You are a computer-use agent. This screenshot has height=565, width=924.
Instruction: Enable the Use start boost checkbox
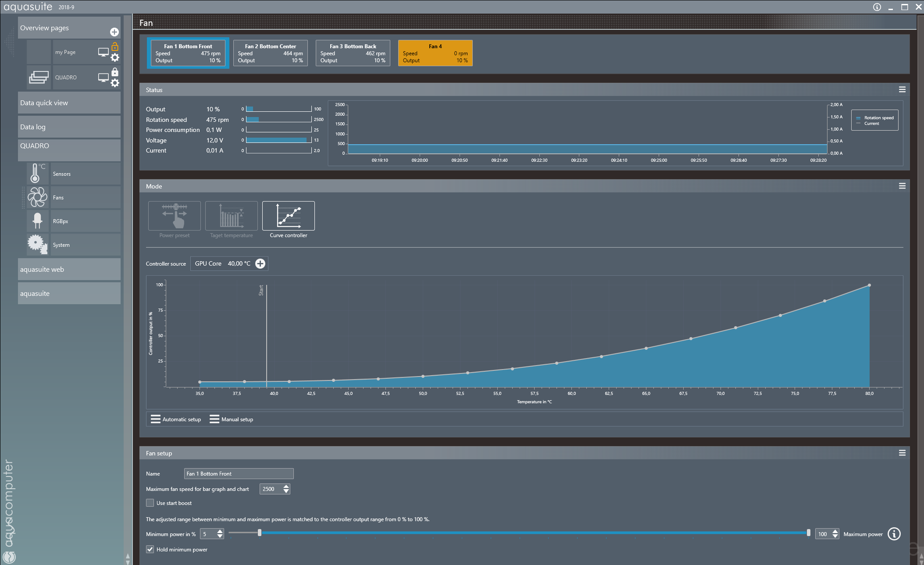click(150, 503)
